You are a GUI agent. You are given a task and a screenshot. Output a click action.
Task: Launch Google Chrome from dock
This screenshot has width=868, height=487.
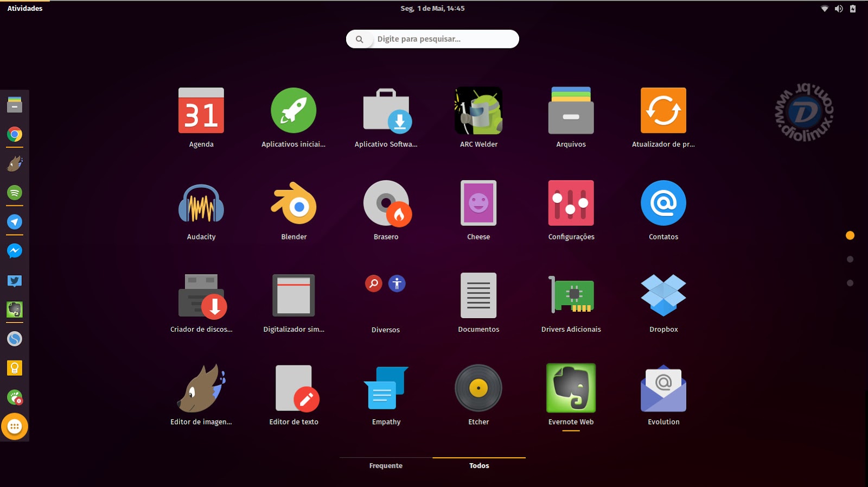15,134
